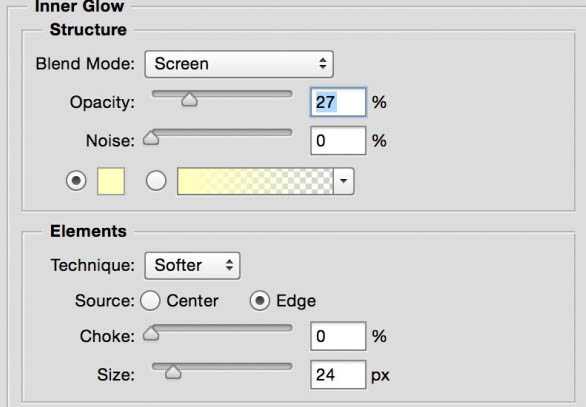Click the Size slider track right end

pyautogui.click(x=287, y=366)
